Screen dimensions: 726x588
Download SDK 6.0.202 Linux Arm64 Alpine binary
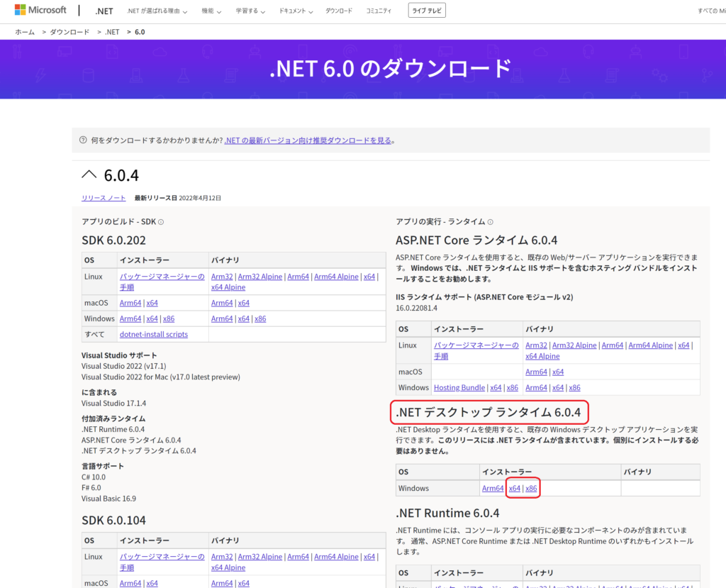coord(336,277)
